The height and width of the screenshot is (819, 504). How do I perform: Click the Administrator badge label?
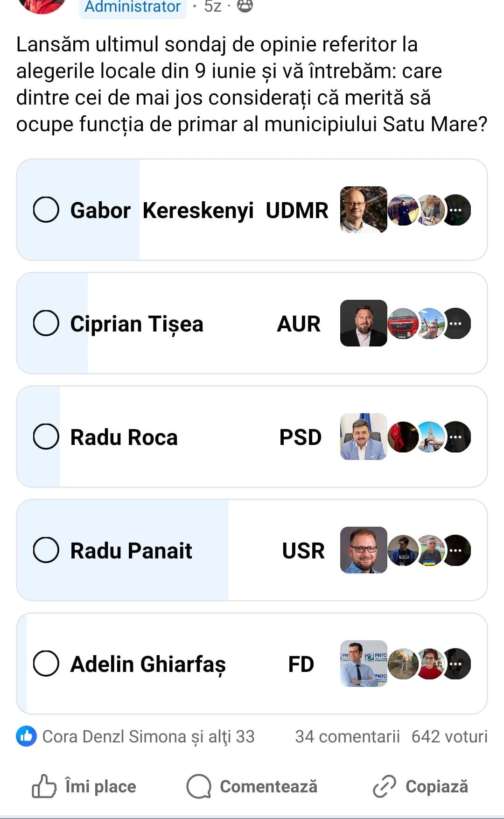point(133,7)
